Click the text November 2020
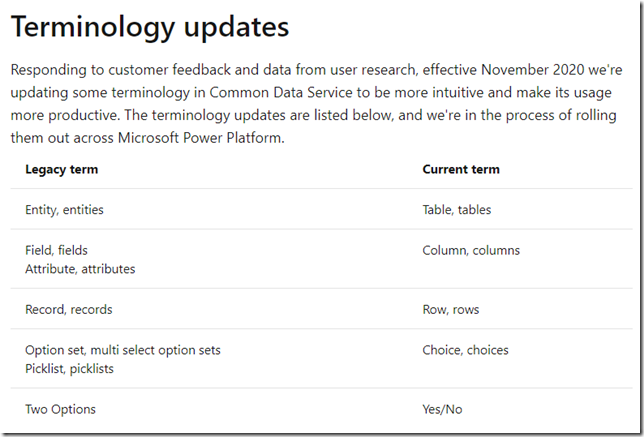Image resolution: width=644 pixels, height=437 pixels. [x=533, y=70]
